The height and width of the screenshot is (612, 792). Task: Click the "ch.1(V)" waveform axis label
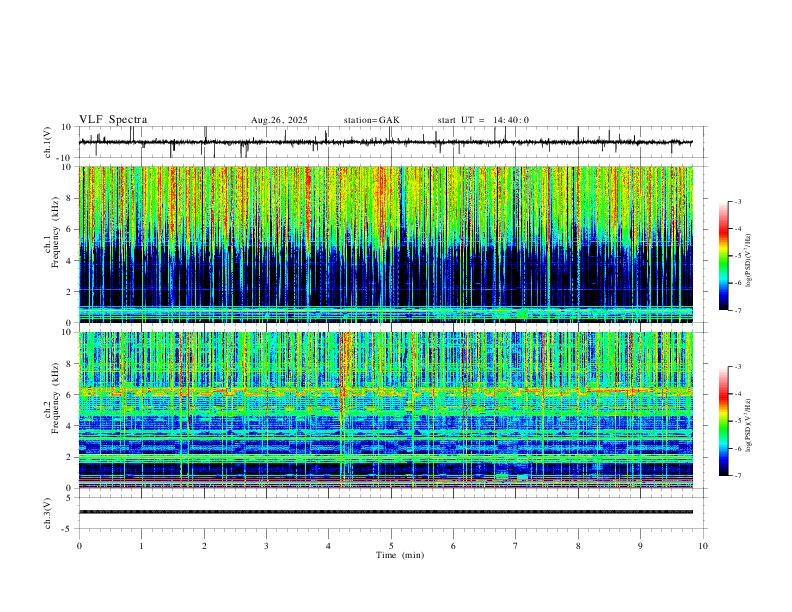[48, 142]
